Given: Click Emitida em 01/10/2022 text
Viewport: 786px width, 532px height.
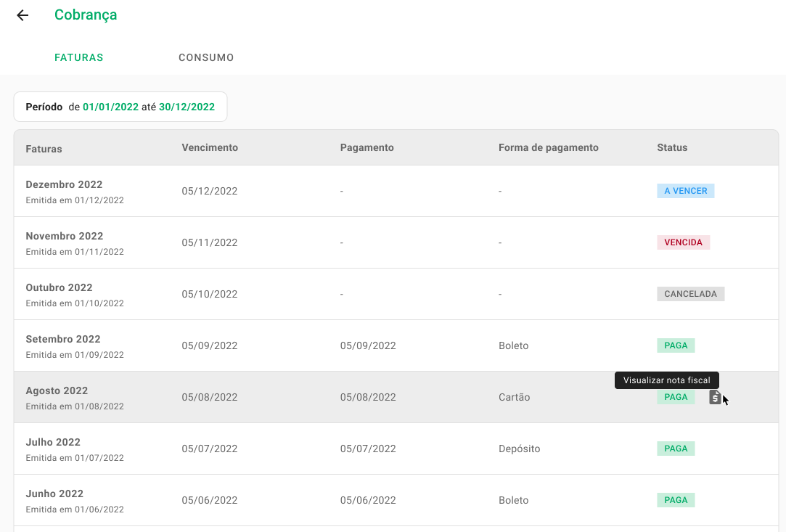Looking at the screenshot, I should pos(75,303).
